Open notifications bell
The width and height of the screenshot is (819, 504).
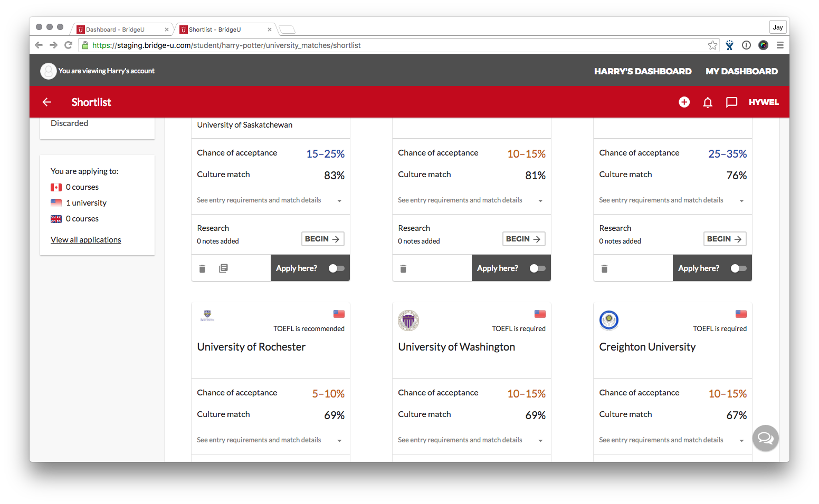[x=708, y=102]
